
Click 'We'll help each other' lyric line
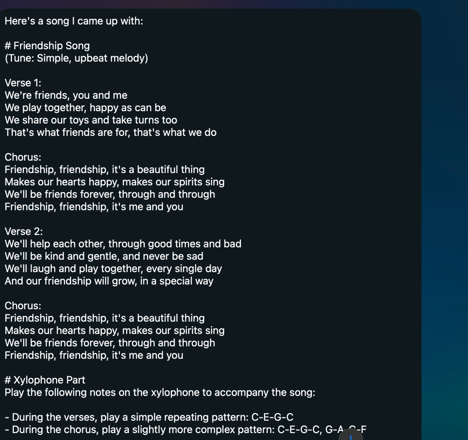point(123,244)
